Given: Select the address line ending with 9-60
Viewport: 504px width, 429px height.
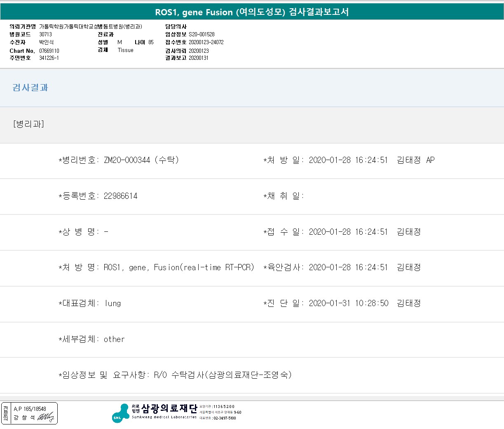Looking at the screenshot, I should click(220, 412).
